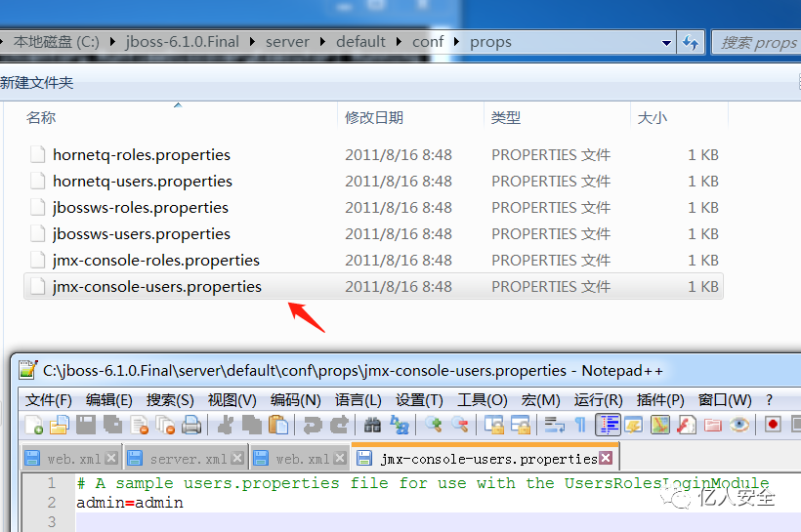The height and width of the screenshot is (532, 801).
Task: Toggle synchronized vertical scrolling
Action: (494, 425)
